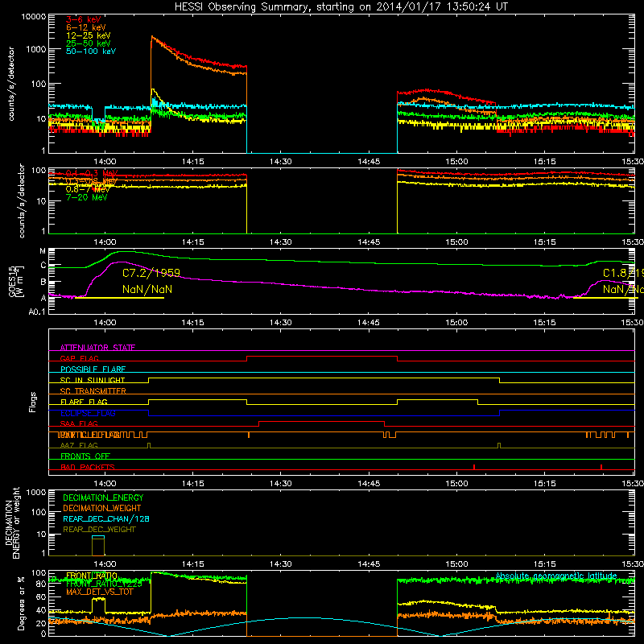Click the orange 'MAX_DET_VS_TOT' legend label
The height and width of the screenshot is (644, 644).
(x=100, y=592)
